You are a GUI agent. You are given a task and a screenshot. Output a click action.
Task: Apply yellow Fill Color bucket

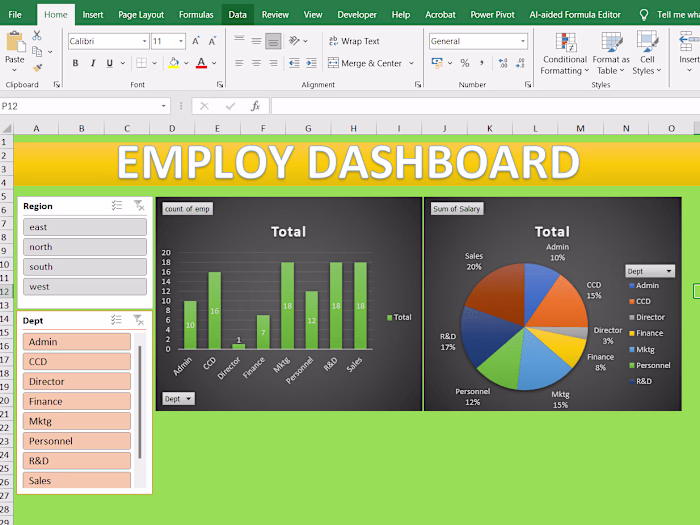[x=174, y=63]
